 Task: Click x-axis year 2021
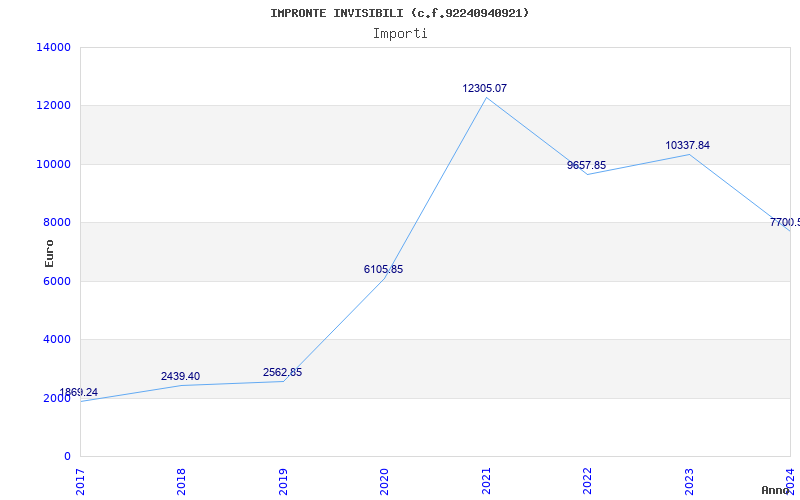pos(486,481)
